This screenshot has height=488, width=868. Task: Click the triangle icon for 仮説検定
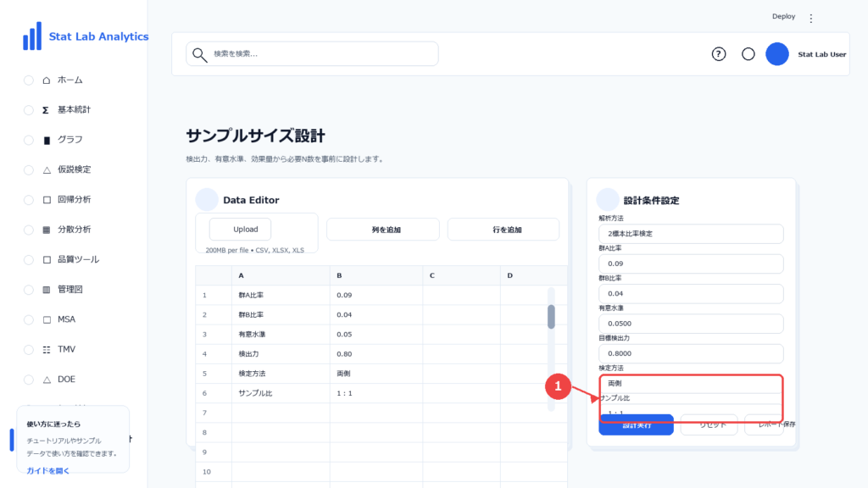(x=47, y=169)
